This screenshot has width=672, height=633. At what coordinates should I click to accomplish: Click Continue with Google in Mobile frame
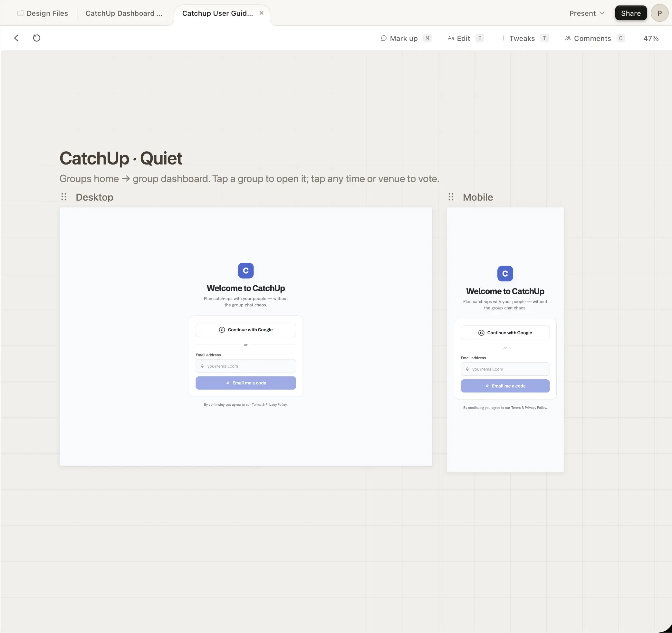click(505, 333)
